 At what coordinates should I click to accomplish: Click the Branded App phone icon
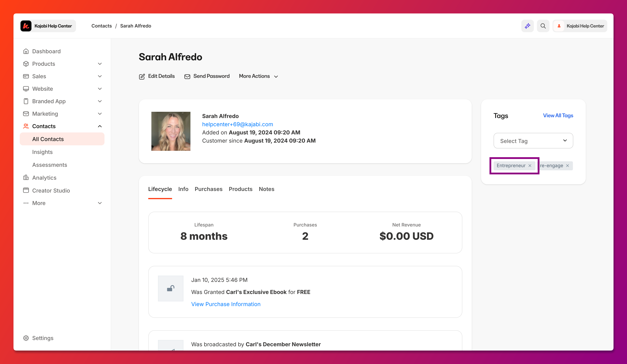[x=26, y=101]
